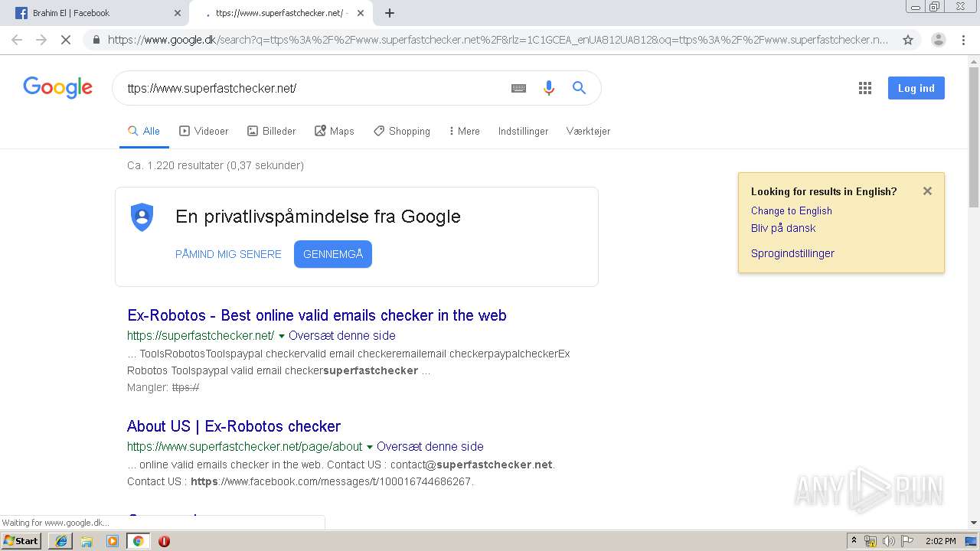980x551 pixels.
Task: Stop loading the page
Action: click(66, 40)
